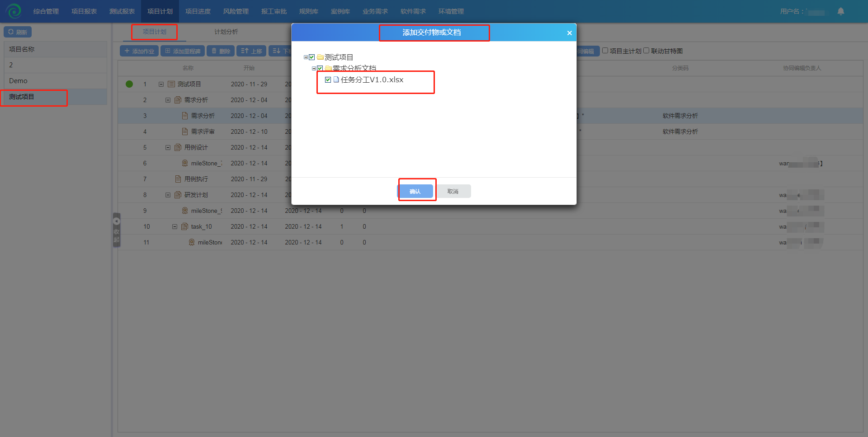Viewport: 868px width, 437px height.
Task: Click the 添加里程碑 button
Action: pos(183,51)
